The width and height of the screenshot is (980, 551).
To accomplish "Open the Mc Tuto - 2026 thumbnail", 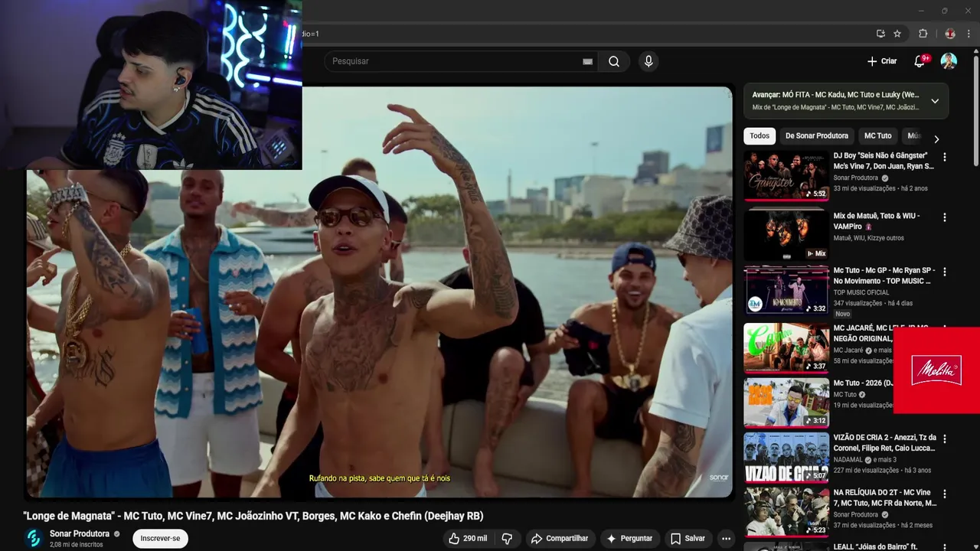I will [786, 402].
